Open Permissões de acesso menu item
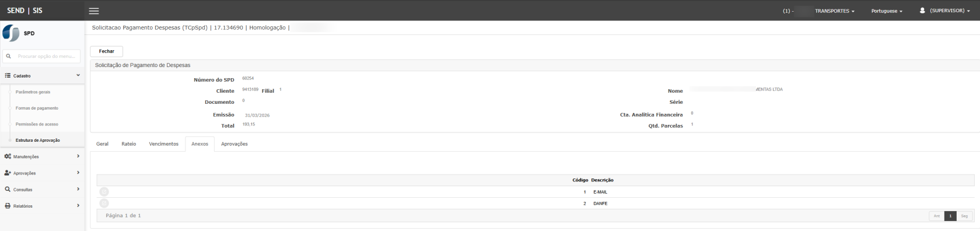980x231 pixels. 37,124
